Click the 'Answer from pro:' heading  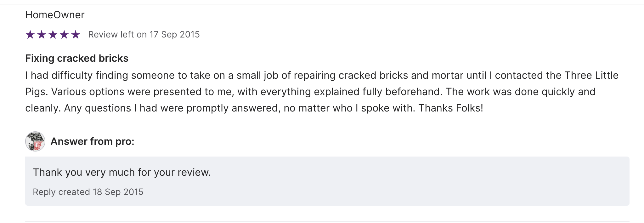pos(93,141)
